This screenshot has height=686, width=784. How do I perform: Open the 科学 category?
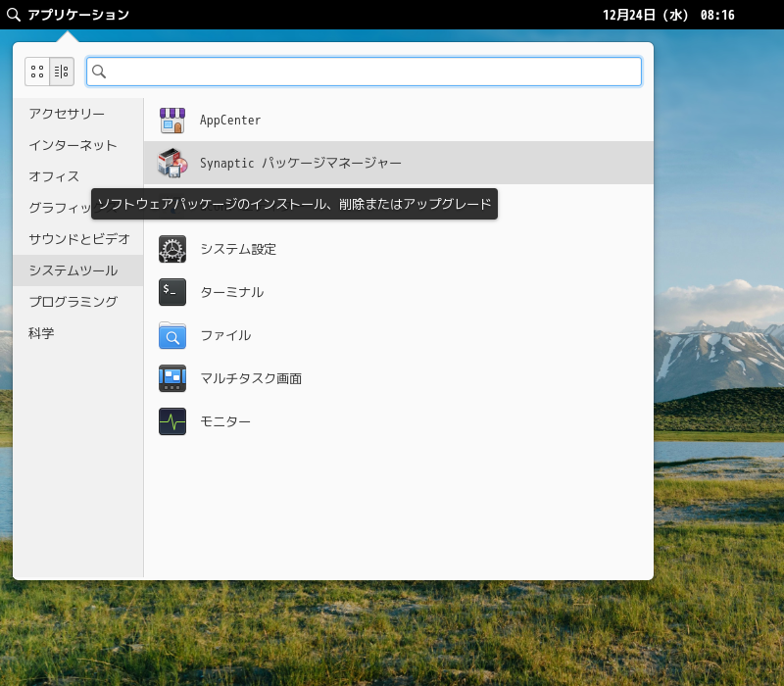point(41,333)
